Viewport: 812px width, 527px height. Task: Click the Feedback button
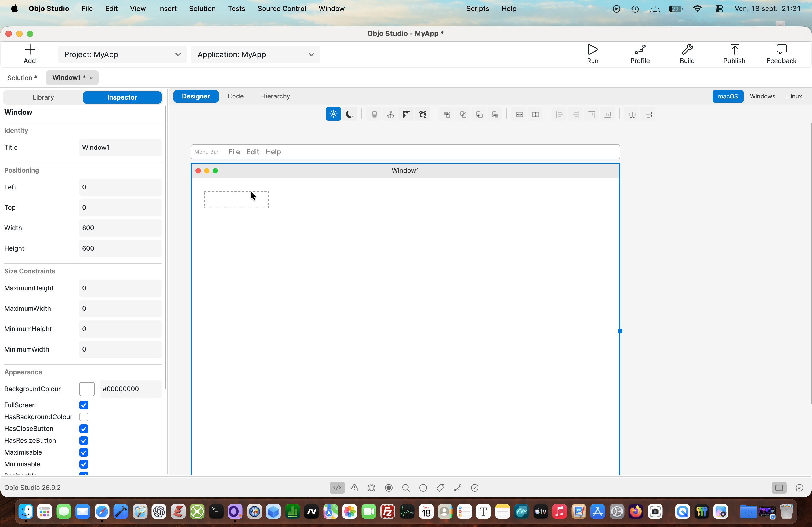782,54
